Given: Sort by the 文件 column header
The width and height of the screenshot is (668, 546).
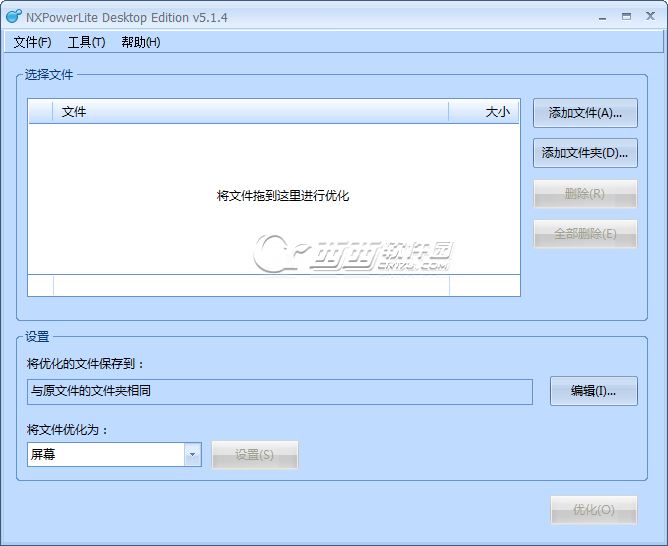Looking at the screenshot, I should (x=250, y=112).
